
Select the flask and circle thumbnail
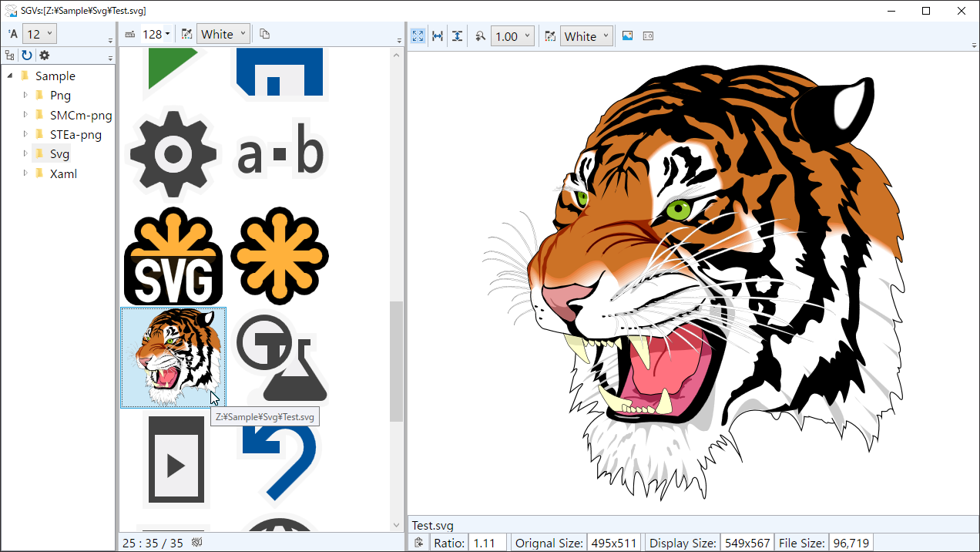(x=280, y=358)
